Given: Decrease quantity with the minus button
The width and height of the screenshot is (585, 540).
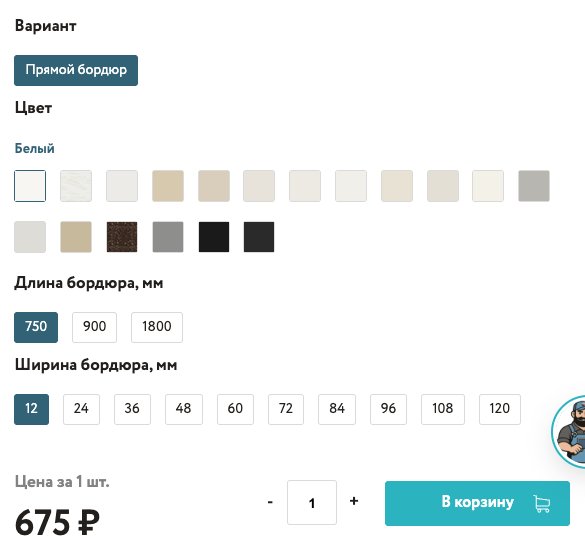Looking at the screenshot, I should point(270,502).
